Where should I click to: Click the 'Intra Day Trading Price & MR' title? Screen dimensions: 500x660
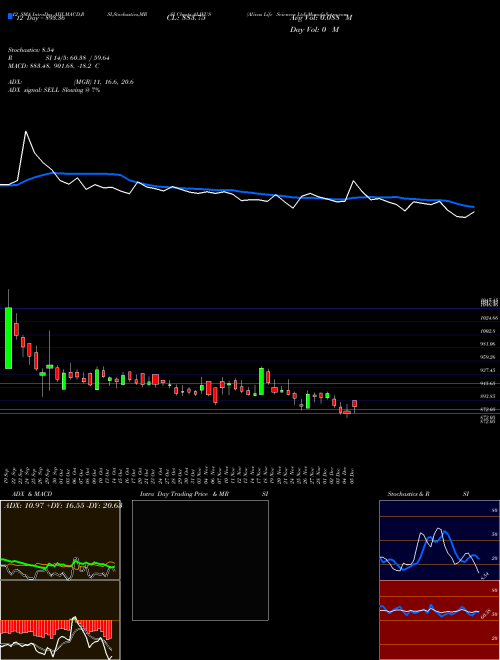[185, 494]
